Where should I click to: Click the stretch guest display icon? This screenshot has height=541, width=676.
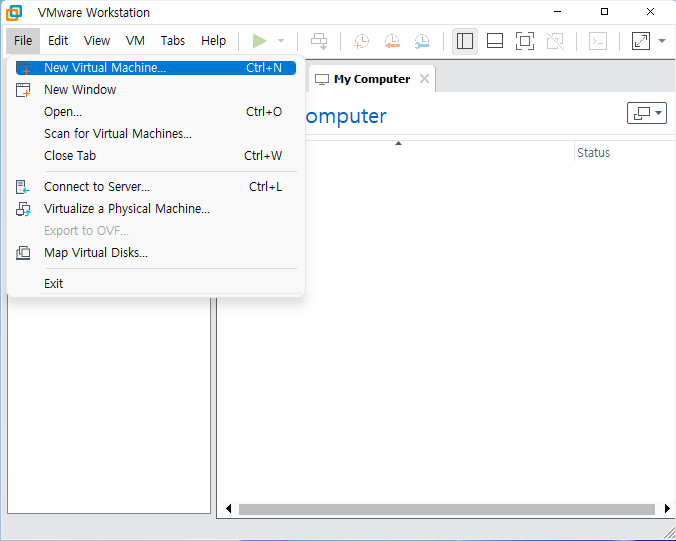(x=641, y=41)
